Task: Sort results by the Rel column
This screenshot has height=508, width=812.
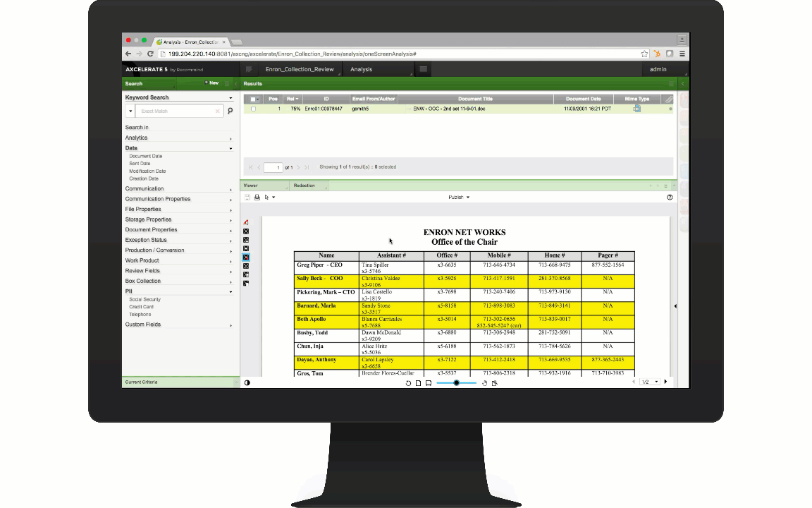Action: click(x=293, y=99)
